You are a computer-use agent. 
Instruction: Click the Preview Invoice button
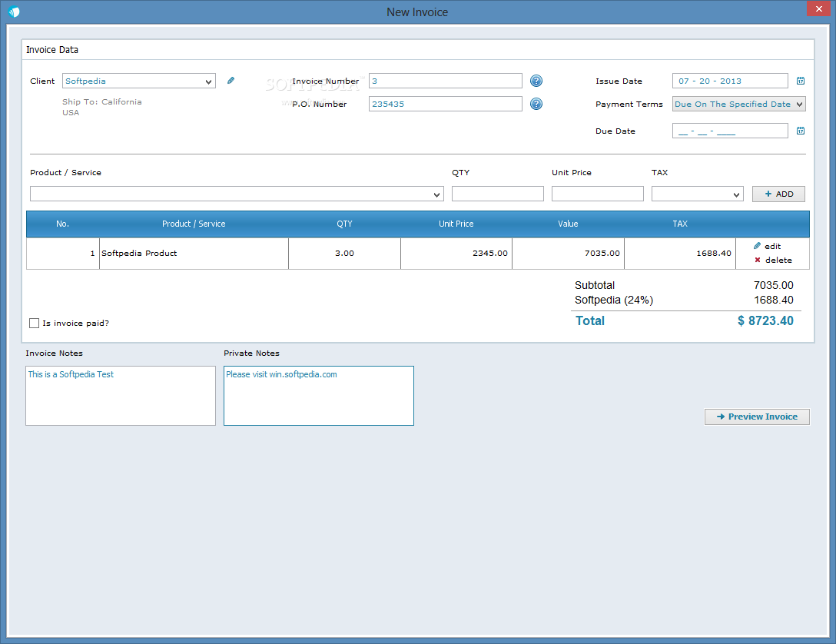click(x=757, y=417)
